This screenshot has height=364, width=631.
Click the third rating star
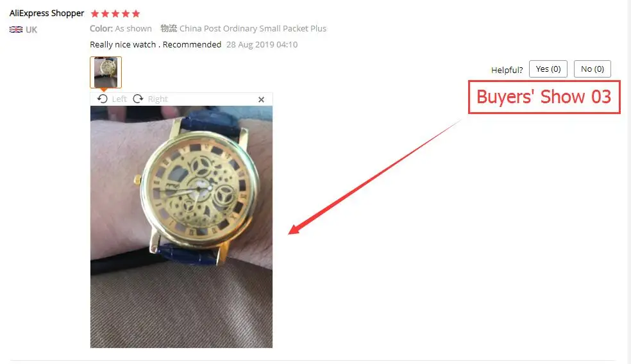[x=115, y=13]
